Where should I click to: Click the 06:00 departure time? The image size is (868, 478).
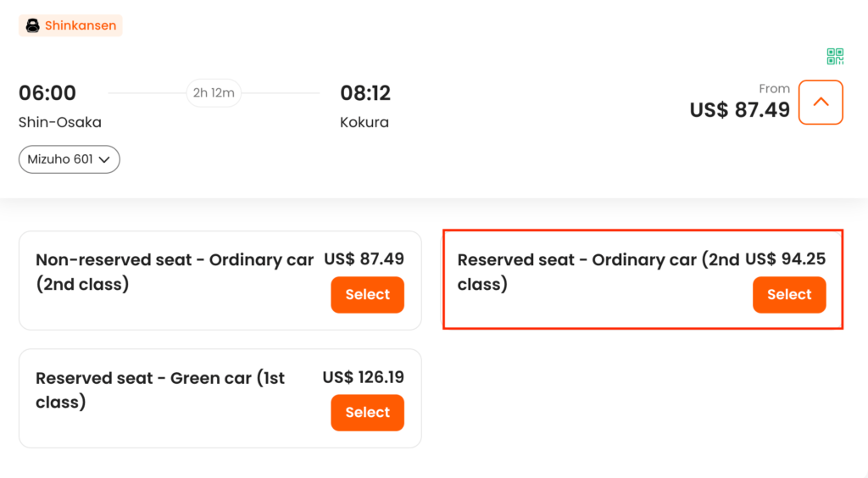coord(47,93)
